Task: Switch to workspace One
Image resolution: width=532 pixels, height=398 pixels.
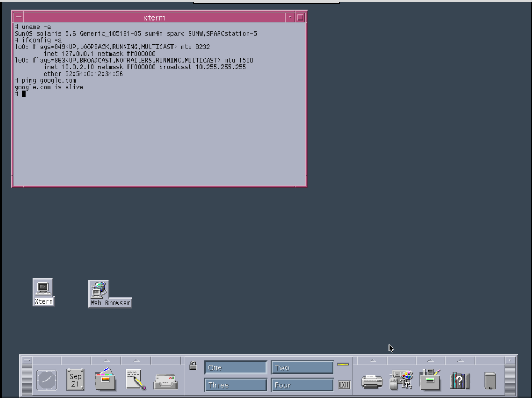Action: 235,367
